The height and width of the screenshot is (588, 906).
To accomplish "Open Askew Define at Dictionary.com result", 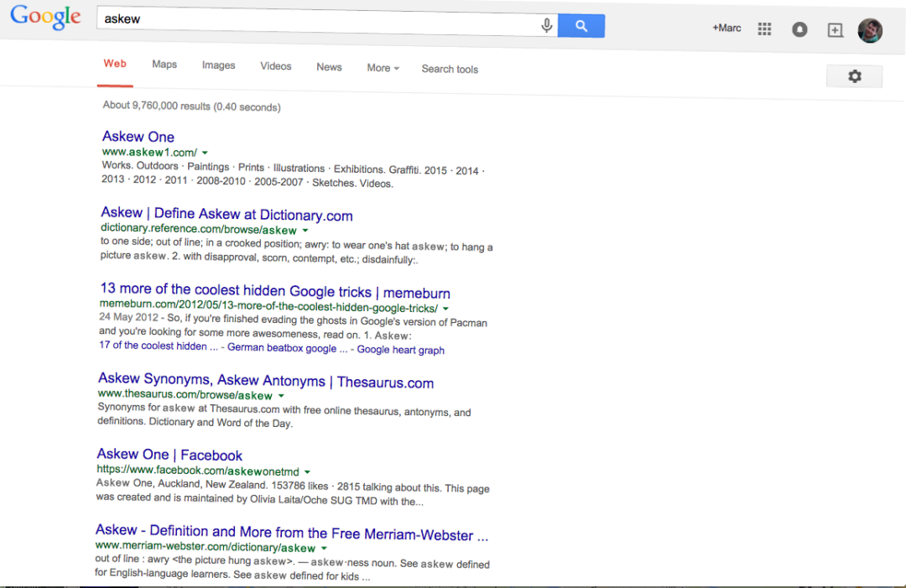I will coord(226,214).
